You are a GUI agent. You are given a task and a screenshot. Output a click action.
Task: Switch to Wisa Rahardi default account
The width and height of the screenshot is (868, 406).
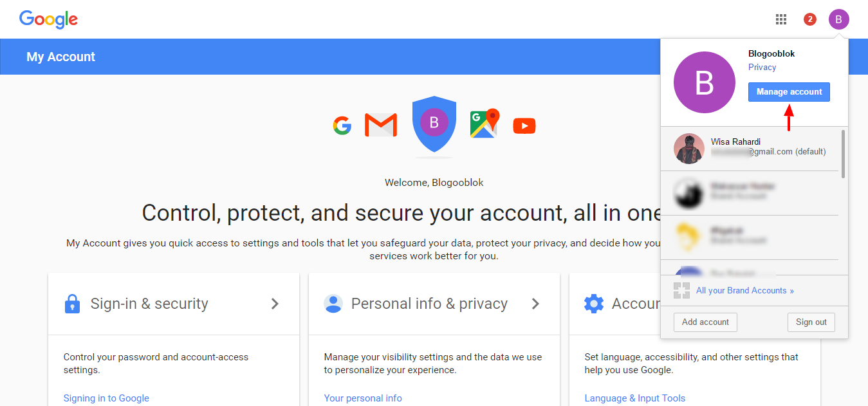(x=750, y=147)
